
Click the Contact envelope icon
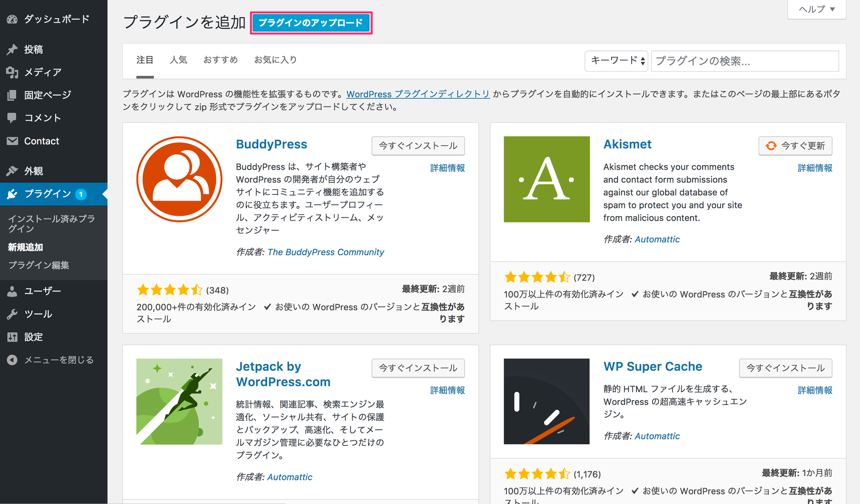(12, 141)
